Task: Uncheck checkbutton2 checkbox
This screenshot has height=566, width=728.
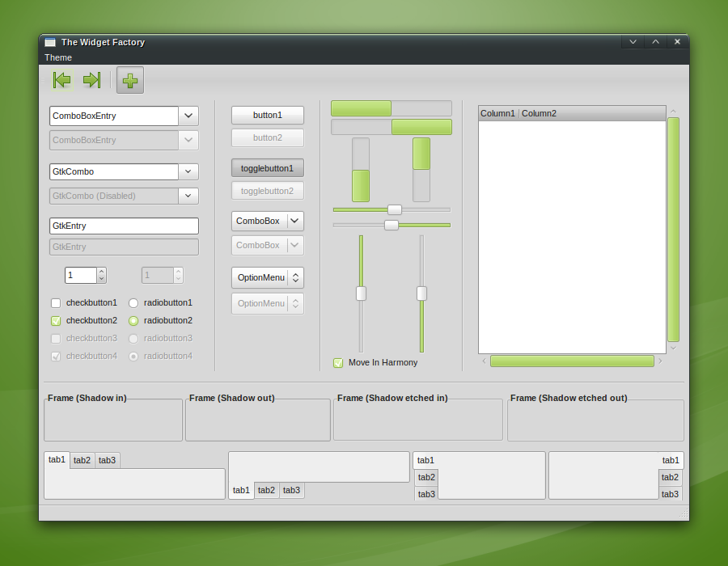Action: [56, 320]
